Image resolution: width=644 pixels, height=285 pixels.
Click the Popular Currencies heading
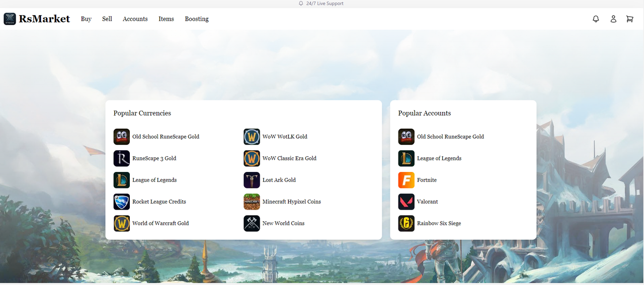[x=142, y=114]
